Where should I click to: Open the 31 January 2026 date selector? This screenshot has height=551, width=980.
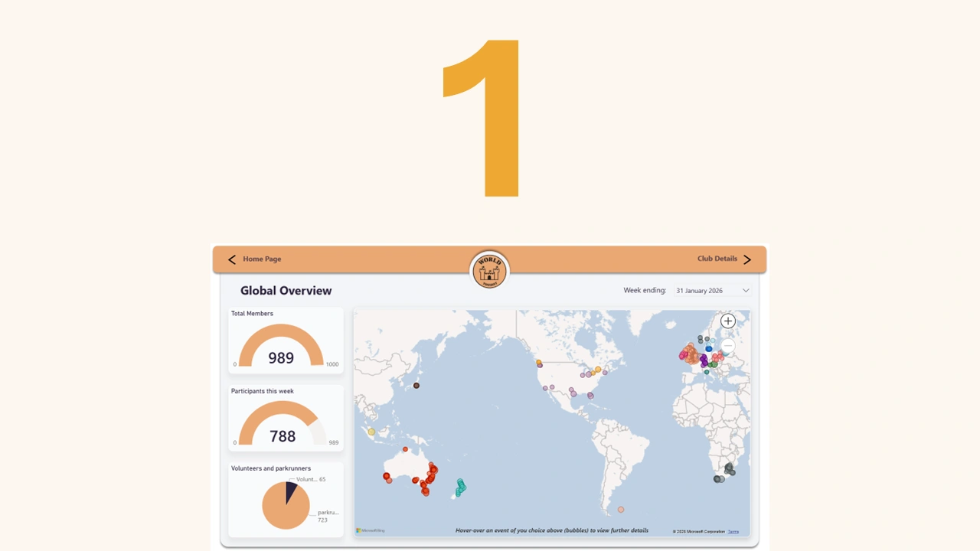[x=699, y=291]
